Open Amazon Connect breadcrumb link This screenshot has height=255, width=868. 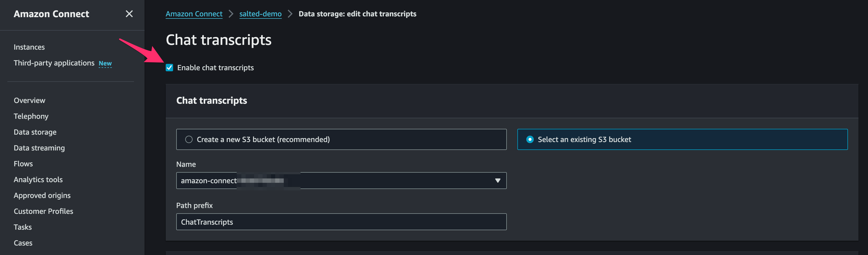tap(194, 14)
